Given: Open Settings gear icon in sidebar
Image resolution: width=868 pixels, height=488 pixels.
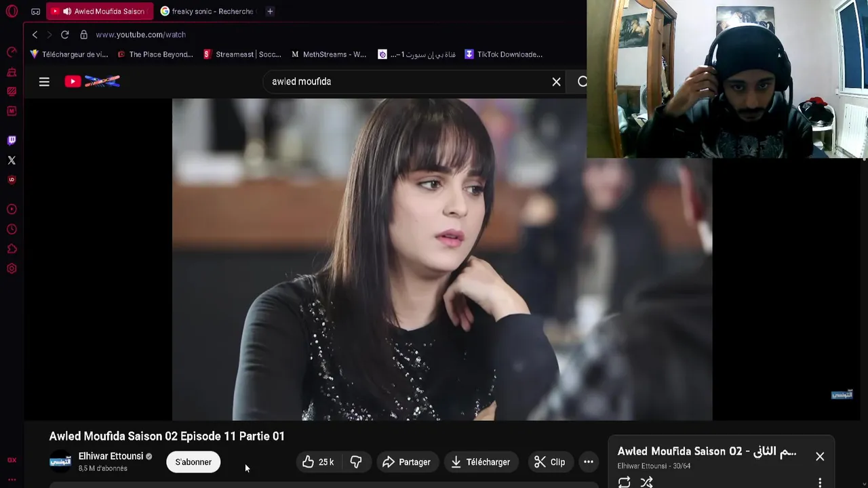Looking at the screenshot, I should tap(12, 268).
